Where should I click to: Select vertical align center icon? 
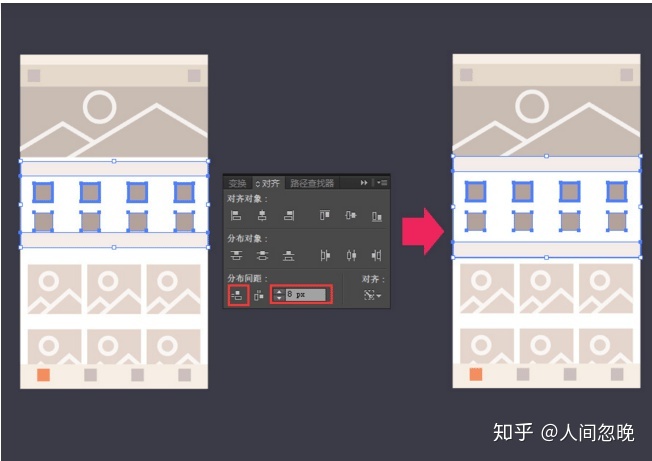click(351, 215)
